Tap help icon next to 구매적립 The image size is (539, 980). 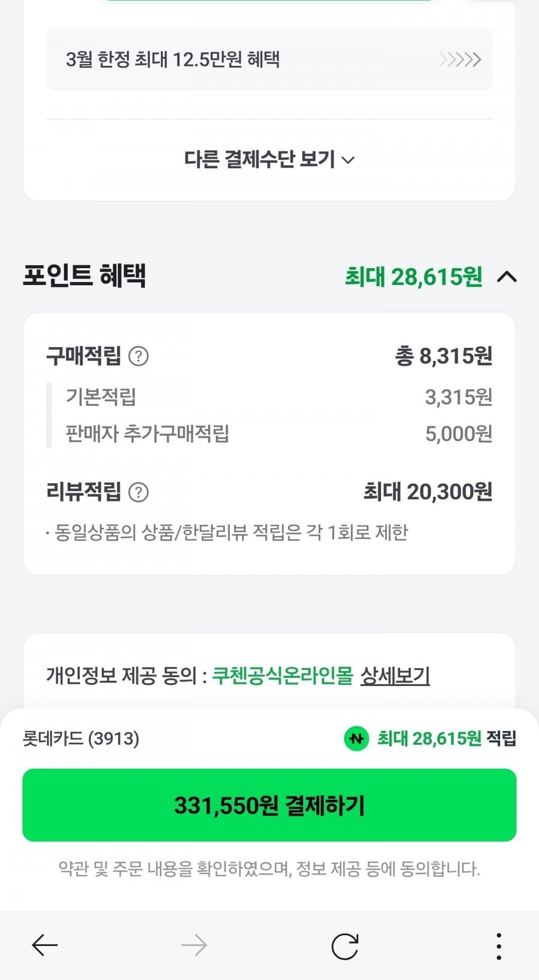pyautogui.click(x=139, y=356)
